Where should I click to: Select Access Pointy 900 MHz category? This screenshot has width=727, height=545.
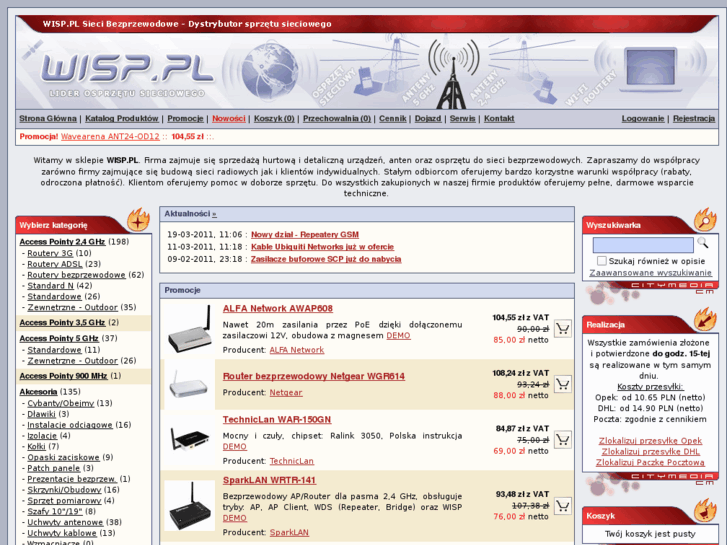63,376
